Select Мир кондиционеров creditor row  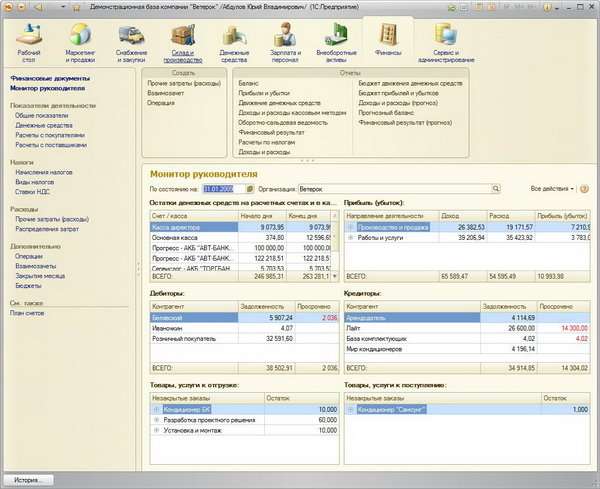point(467,349)
